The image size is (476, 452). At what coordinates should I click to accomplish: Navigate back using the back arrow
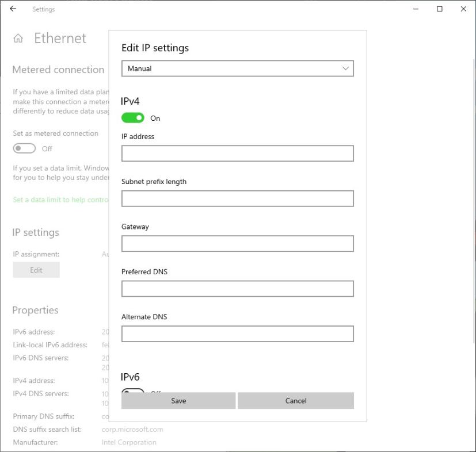coord(13,9)
